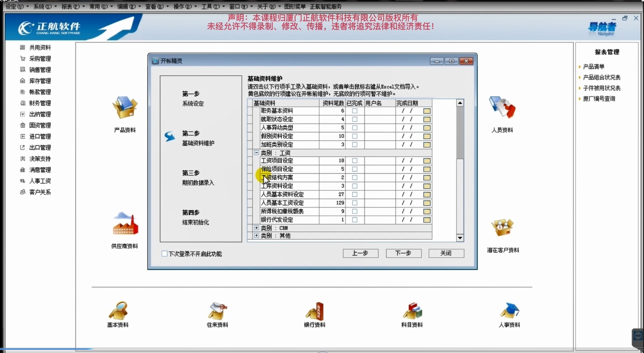This screenshot has height=353, width=644.
Task: Open the 子件被用状况表 report link
Action: [602, 88]
